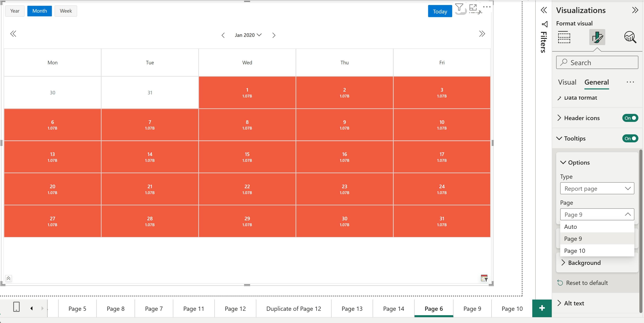Image resolution: width=644 pixels, height=323 pixels.
Task: Select Page 10 from dropdown list
Action: pos(574,251)
